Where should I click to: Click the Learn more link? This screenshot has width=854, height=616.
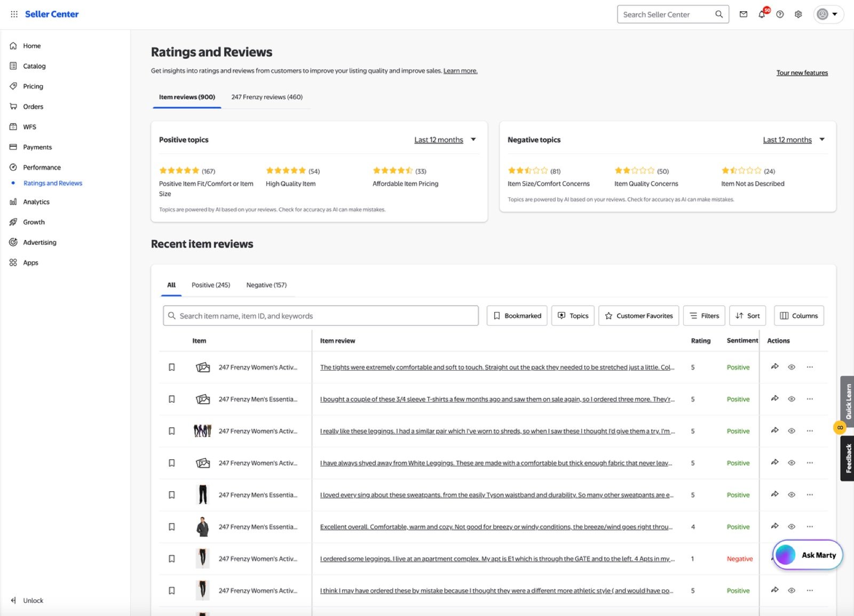point(460,71)
